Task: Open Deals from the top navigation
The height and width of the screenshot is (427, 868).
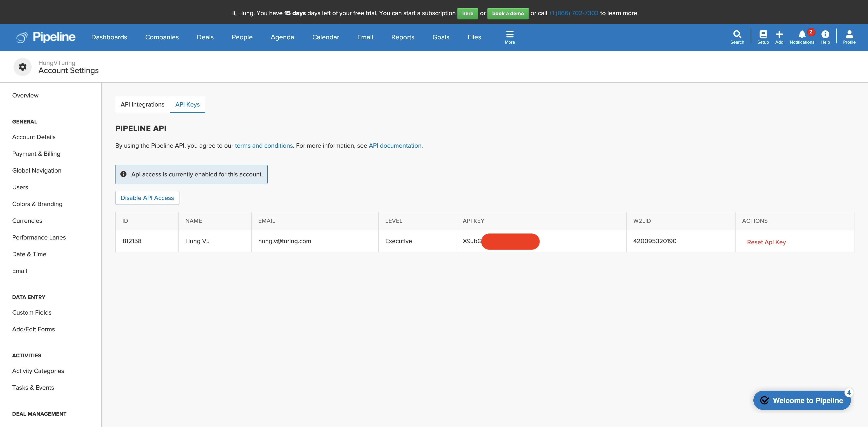Action: pyautogui.click(x=205, y=37)
